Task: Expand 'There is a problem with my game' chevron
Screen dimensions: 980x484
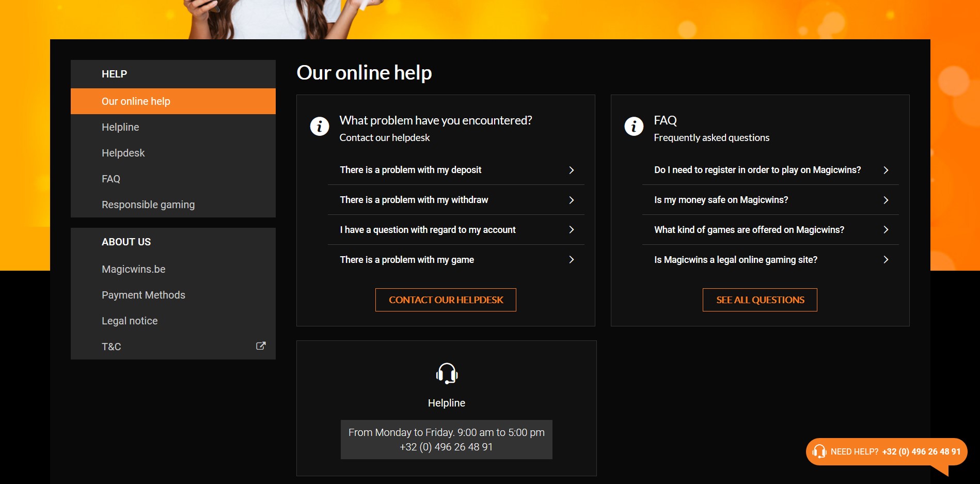Action: tap(572, 259)
